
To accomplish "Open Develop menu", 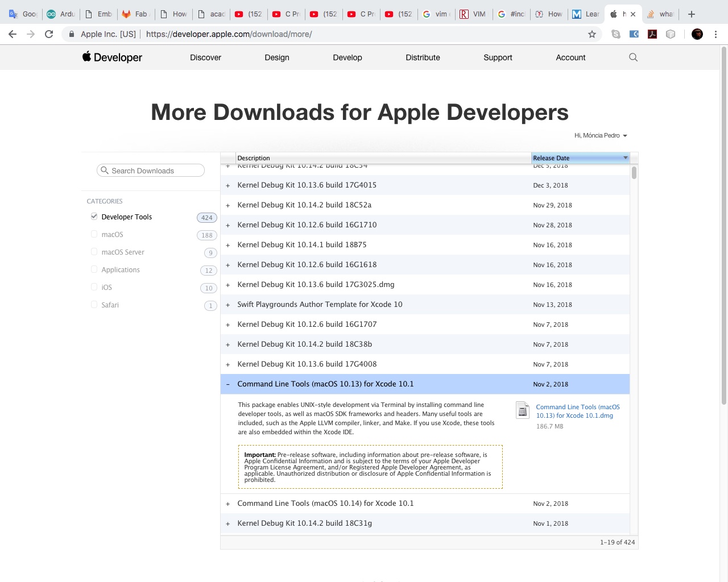I will point(348,57).
